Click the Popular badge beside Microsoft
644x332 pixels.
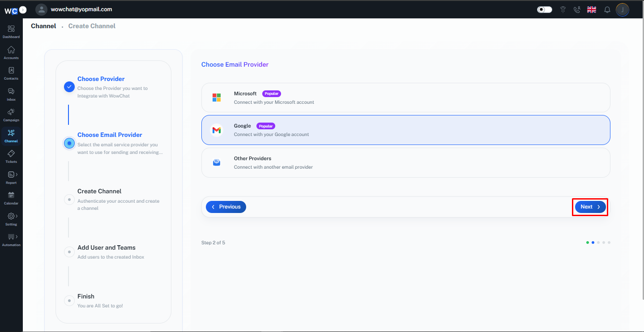272,94
